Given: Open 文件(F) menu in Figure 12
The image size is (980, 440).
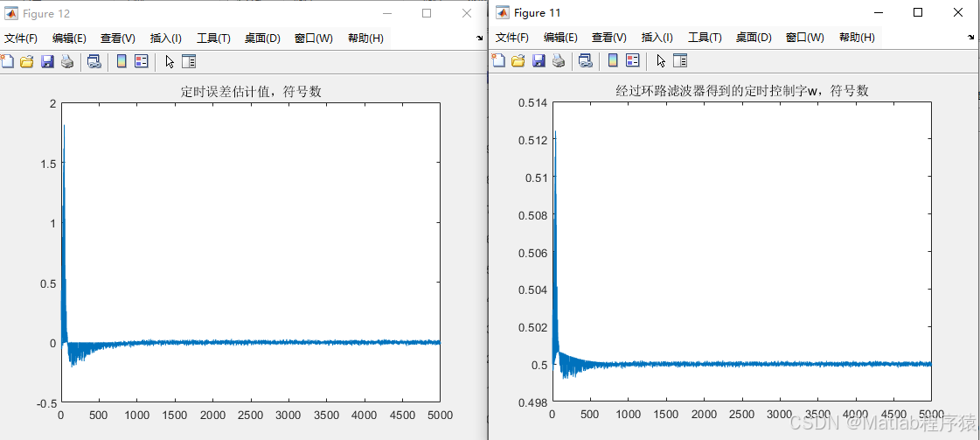Looking at the screenshot, I should click(x=21, y=38).
